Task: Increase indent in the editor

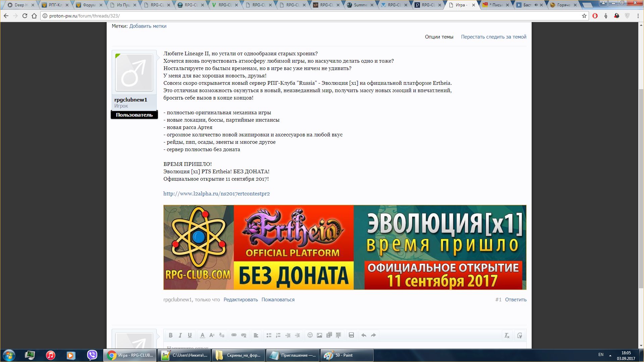Action: (x=298, y=335)
